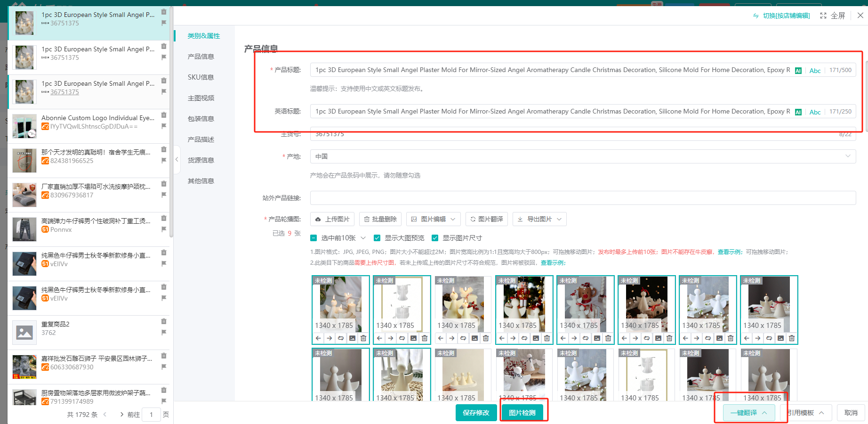Uncheck 显示大图预览 checkbox
Viewport: 868px width, 424px height.
[377, 238]
